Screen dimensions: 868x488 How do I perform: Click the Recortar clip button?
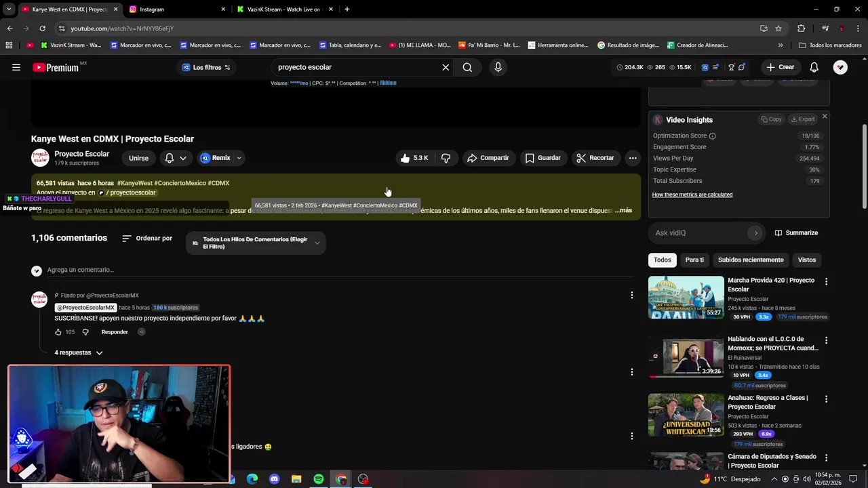[595, 158]
